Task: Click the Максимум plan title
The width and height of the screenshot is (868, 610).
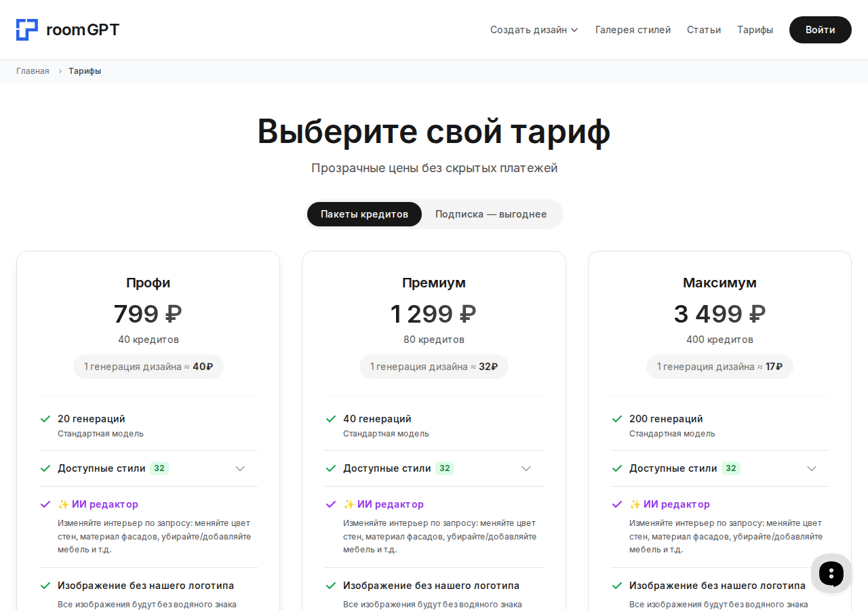Action: 719,283
